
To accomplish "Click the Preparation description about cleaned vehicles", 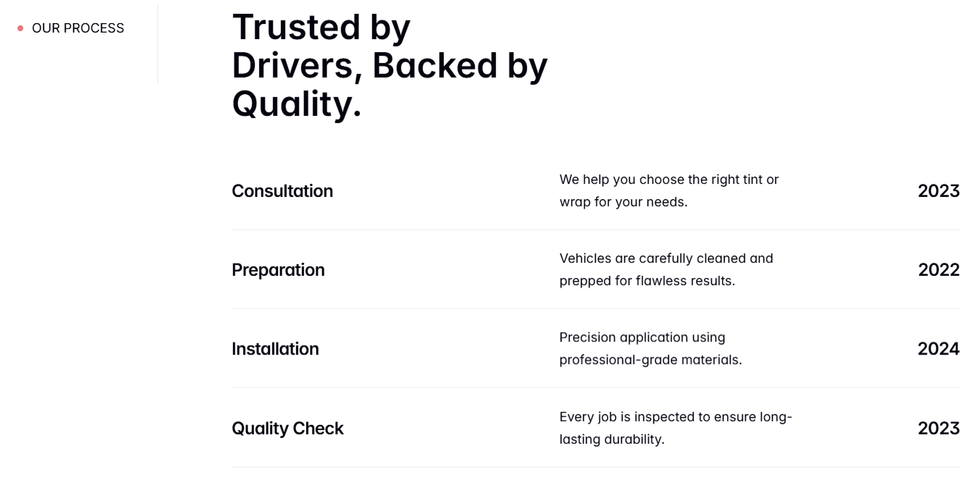I will tap(666, 269).
